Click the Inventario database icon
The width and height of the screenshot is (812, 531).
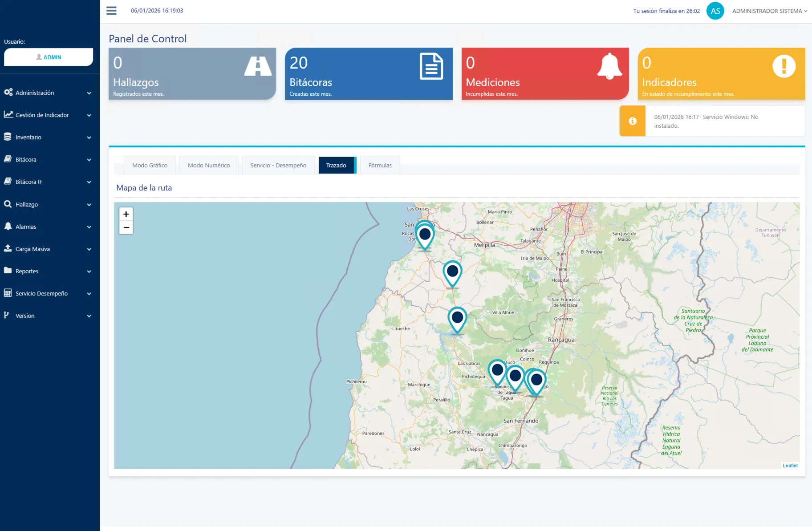pos(8,137)
